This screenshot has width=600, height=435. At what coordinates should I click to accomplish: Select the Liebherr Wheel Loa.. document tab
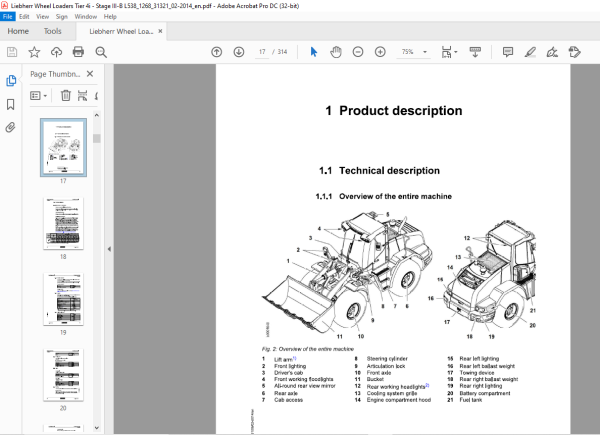click(x=121, y=31)
